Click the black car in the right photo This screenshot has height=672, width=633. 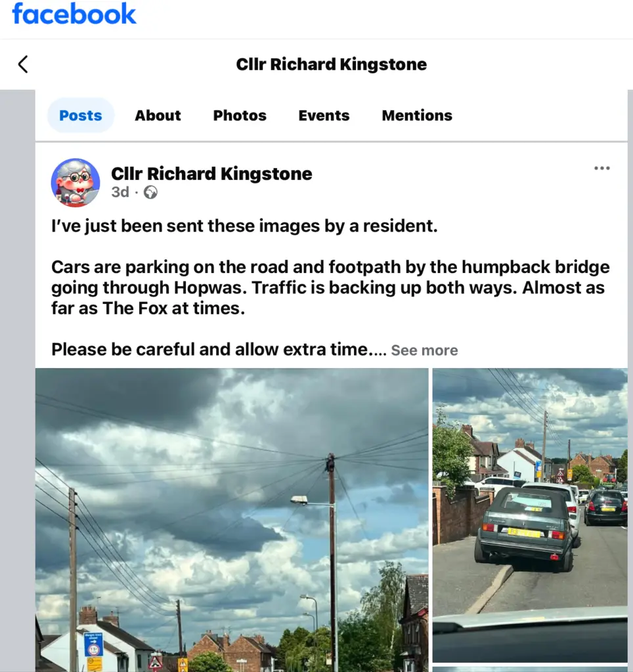[x=605, y=507]
